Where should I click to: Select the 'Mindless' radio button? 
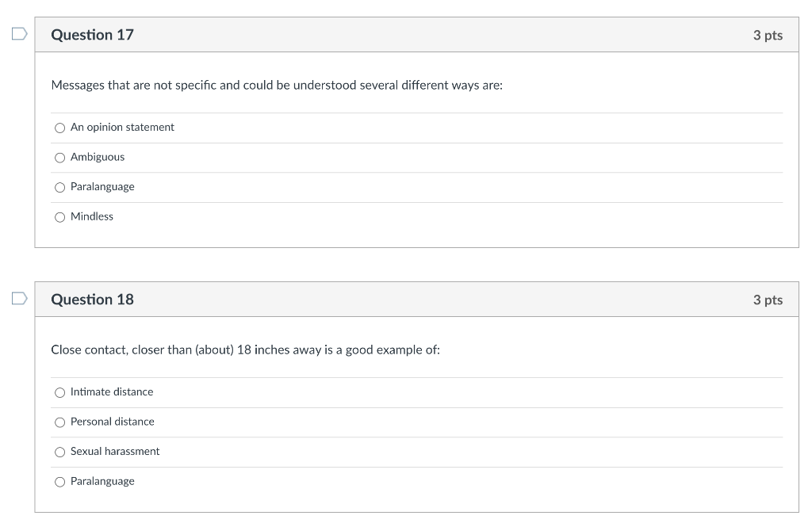click(x=60, y=217)
